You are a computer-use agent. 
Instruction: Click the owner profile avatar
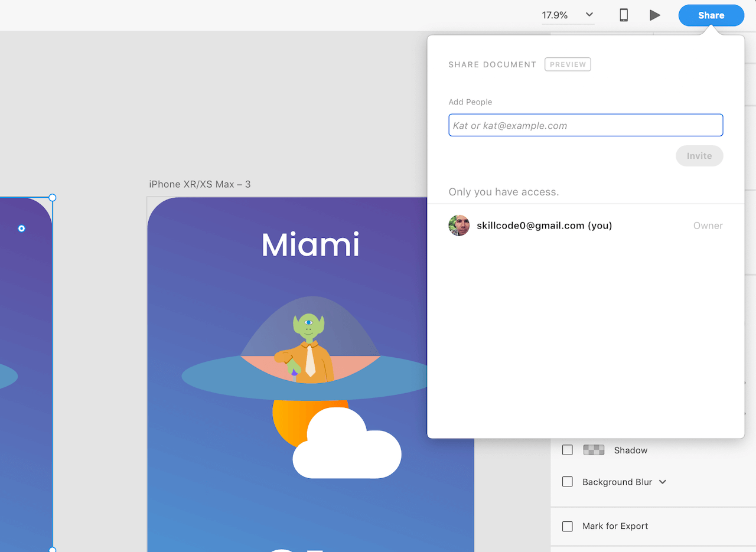459,225
